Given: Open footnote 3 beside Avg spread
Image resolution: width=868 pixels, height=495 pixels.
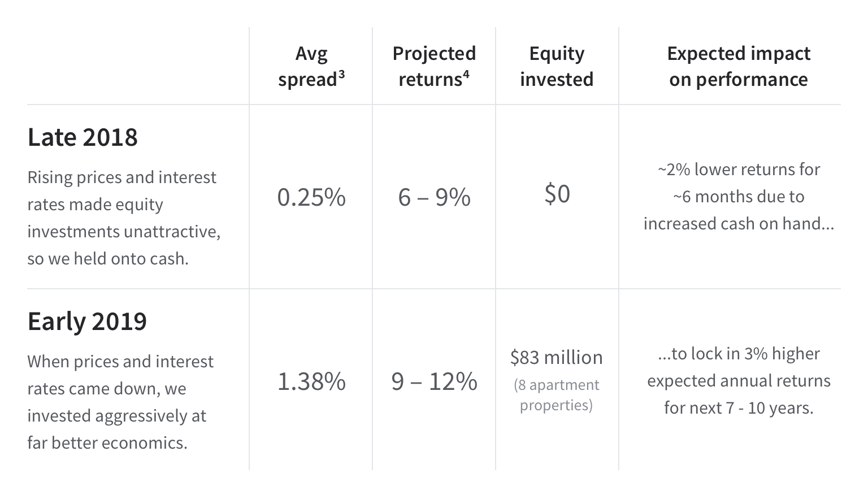Looking at the screenshot, I should pyautogui.click(x=341, y=73).
